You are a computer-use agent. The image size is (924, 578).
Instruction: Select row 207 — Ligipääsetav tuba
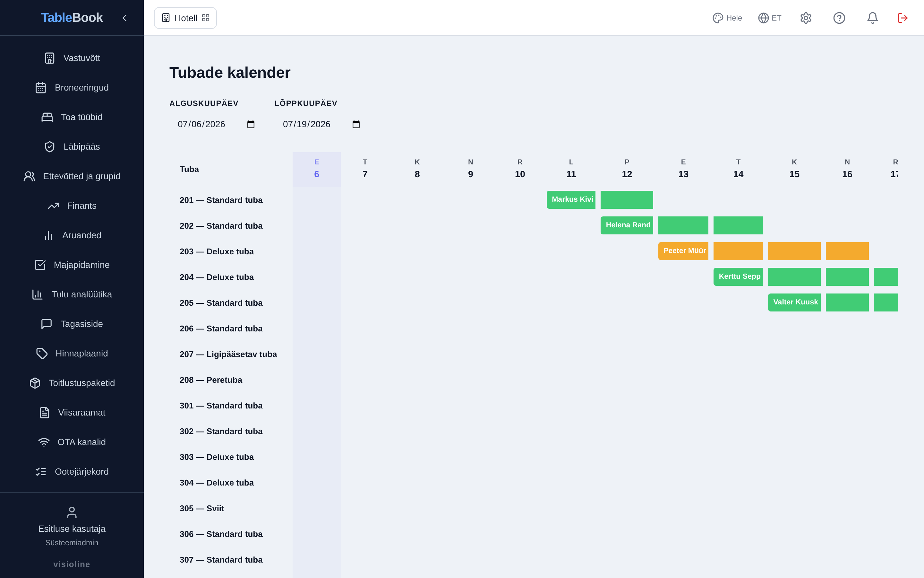pos(228,355)
